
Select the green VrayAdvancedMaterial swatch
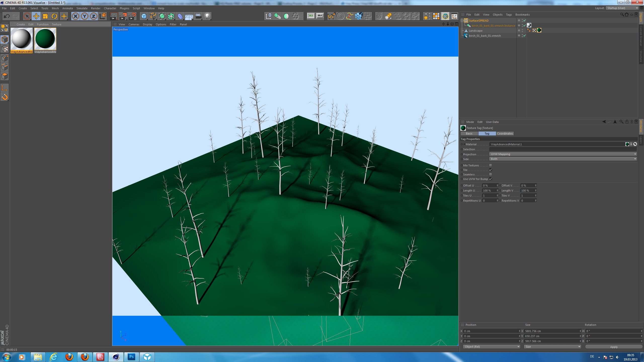(x=45, y=39)
